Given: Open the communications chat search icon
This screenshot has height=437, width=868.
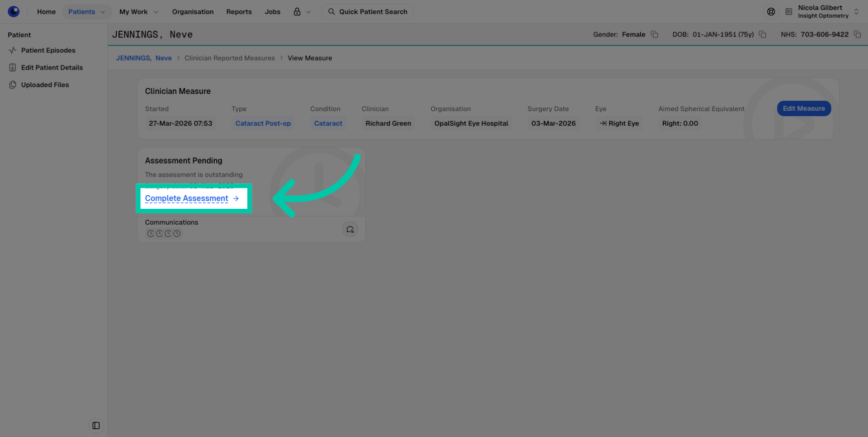Looking at the screenshot, I should point(350,230).
